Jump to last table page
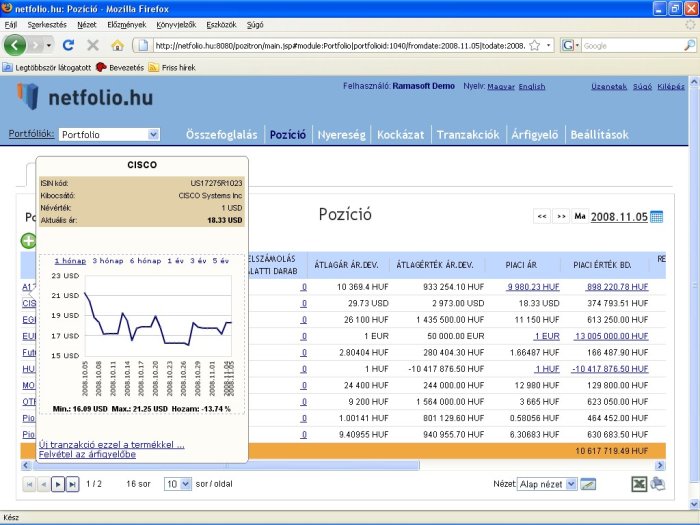 [x=72, y=484]
